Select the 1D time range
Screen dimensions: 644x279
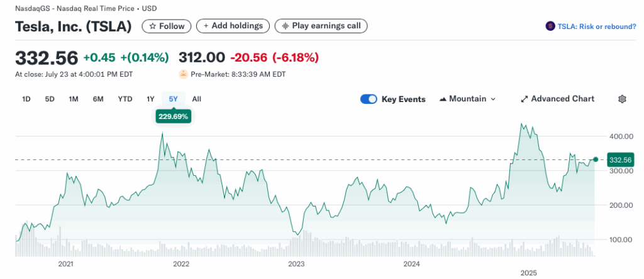[26, 99]
